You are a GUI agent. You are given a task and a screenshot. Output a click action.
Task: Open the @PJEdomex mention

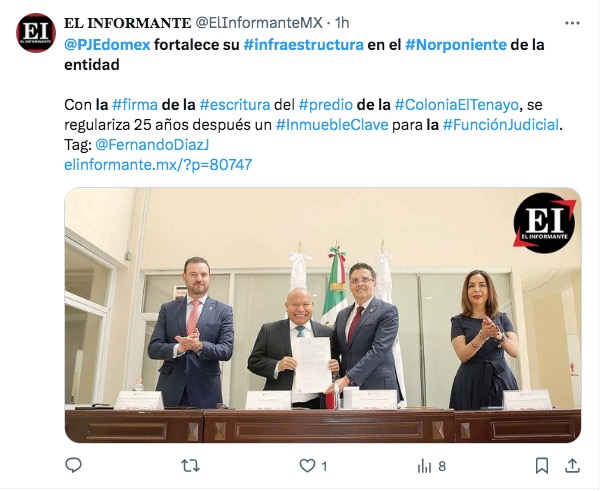tap(107, 45)
